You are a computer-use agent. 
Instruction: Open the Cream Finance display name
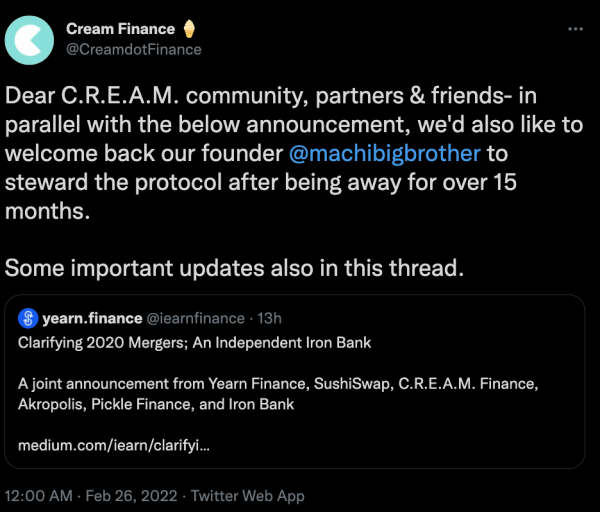pyautogui.click(x=120, y=29)
